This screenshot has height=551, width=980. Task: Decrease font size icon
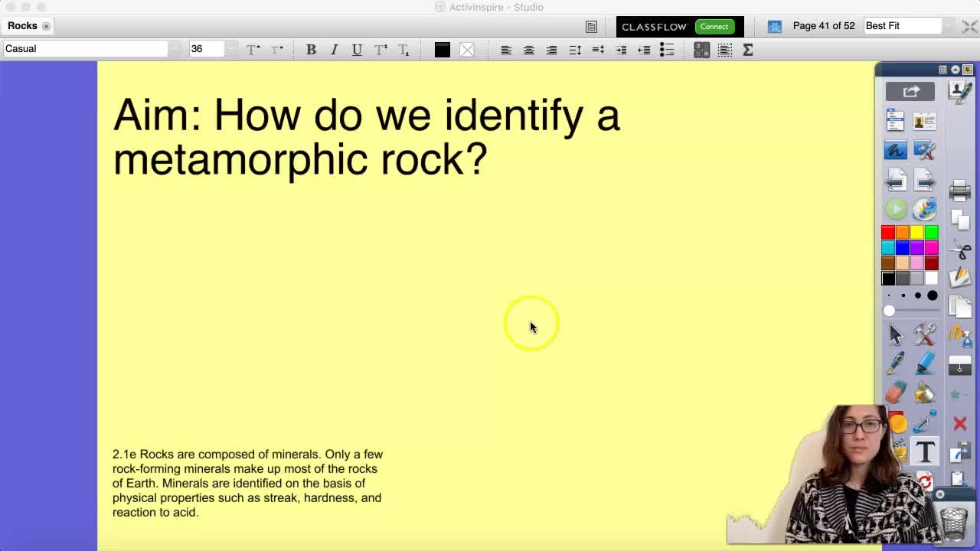tap(276, 50)
